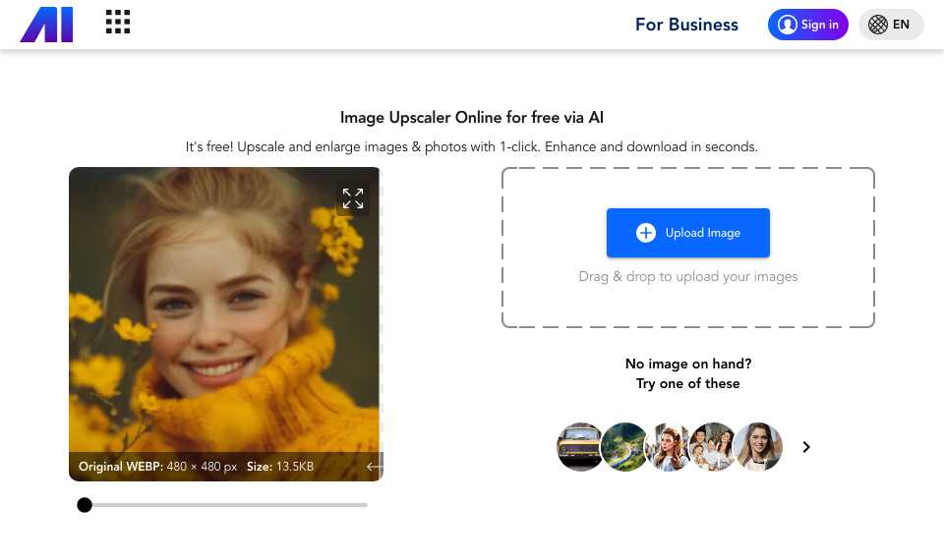Click the drag and drop upload area text
Screen dimensions: 944x560
(688, 277)
